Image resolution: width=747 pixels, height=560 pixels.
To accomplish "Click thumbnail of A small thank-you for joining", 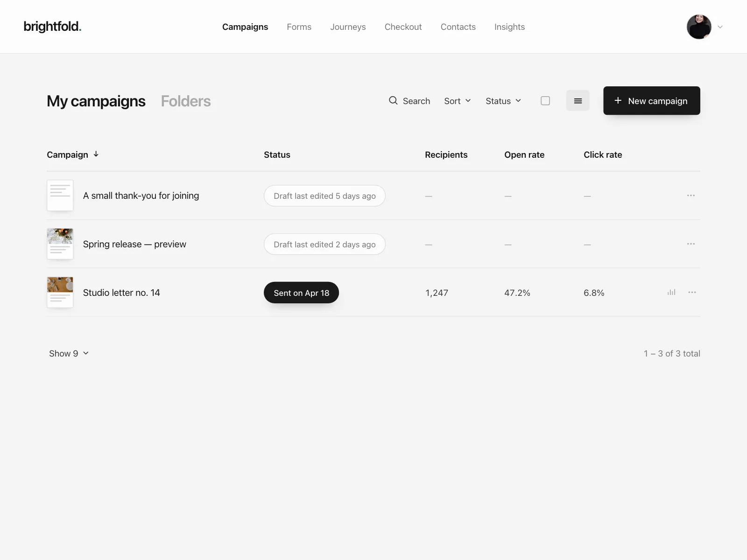I will tap(60, 195).
